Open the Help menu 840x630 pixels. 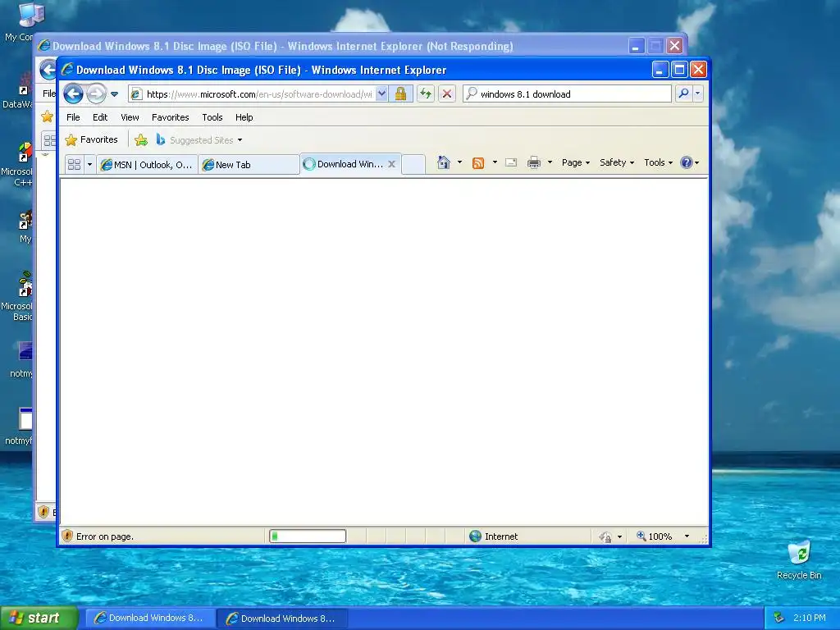tap(244, 117)
